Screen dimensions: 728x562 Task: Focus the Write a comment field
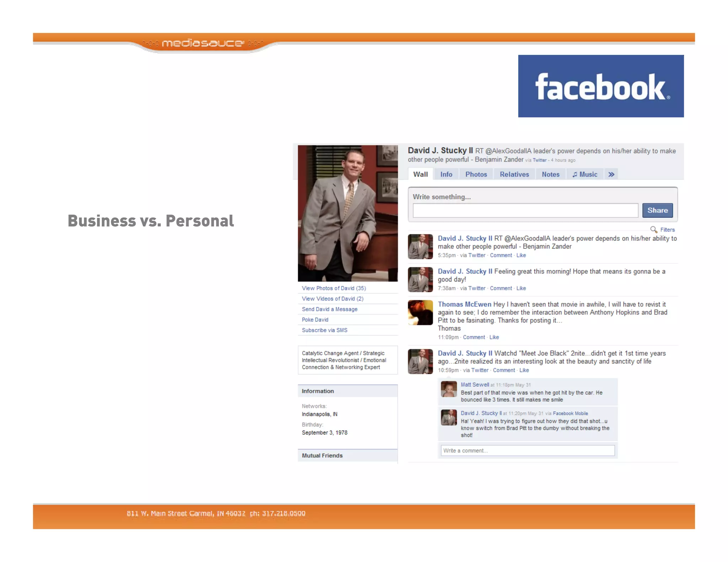point(528,450)
